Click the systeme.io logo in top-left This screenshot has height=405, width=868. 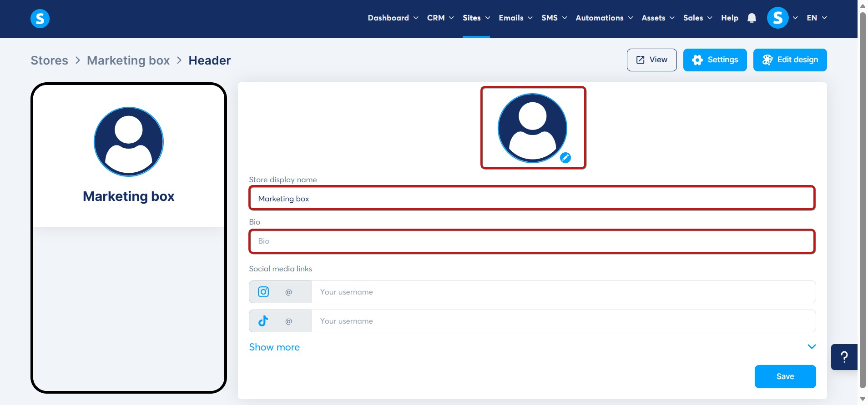[40, 19]
